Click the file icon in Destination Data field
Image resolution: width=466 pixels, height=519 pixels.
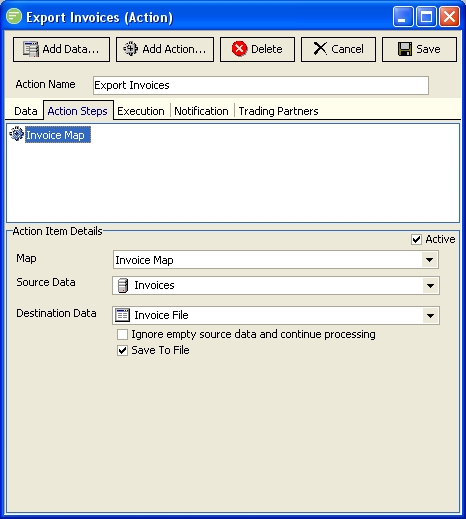(x=122, y=315)
